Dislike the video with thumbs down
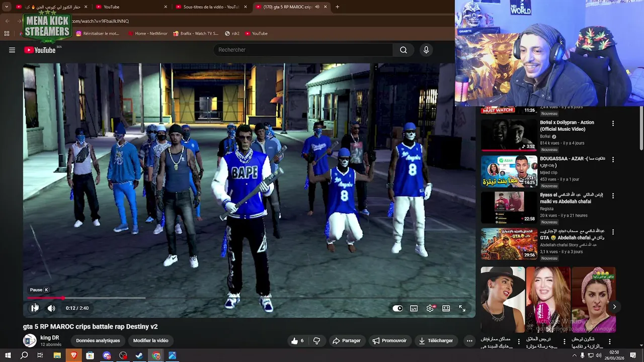644x362 pixels. (316, 340)
